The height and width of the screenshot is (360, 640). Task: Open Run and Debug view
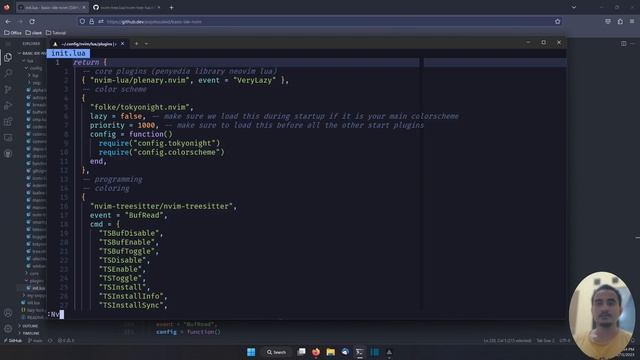(8, 106)
